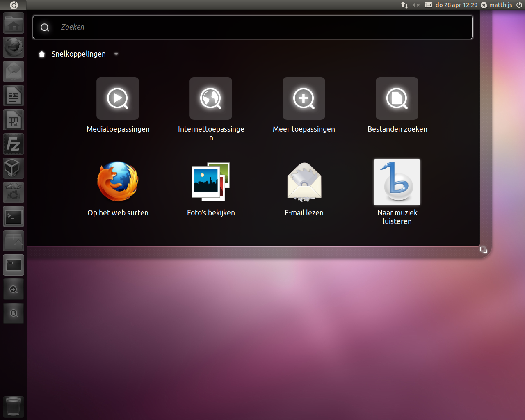Open Internettoepassingen shortcut with globe icon
The width and height of the screenshot is (525, 420).
[211, 99]
